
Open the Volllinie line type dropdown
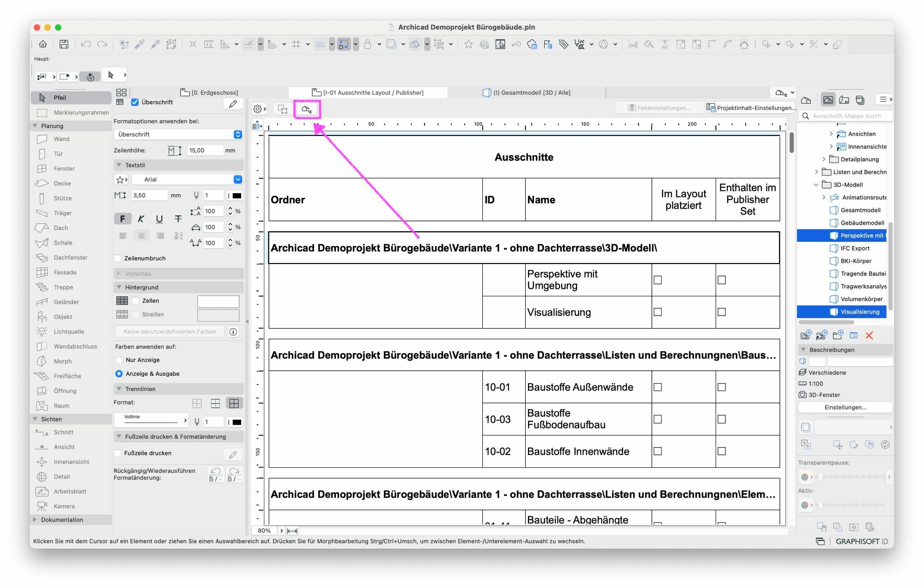click(151, 420)
